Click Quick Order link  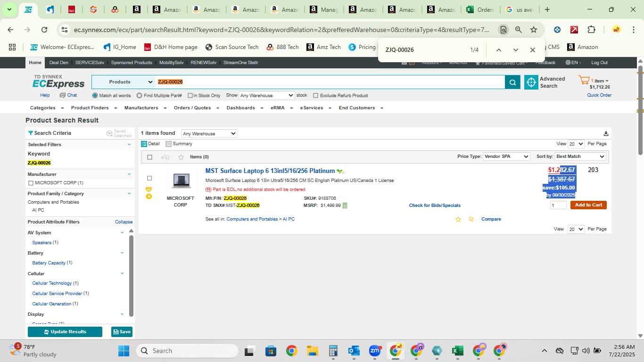click(599, 95)
